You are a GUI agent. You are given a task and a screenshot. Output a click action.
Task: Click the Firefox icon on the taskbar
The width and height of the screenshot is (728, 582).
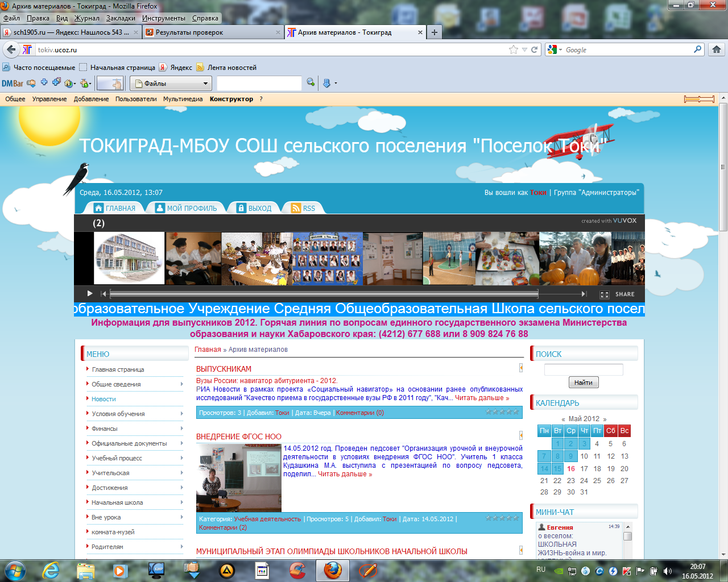[333, 570]
